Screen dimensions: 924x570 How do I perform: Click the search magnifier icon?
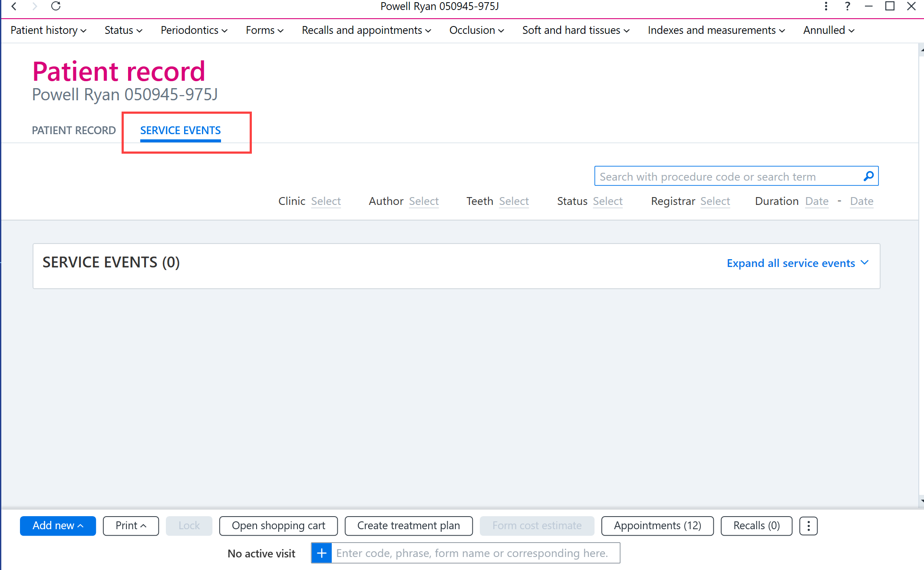pos(869,176)
